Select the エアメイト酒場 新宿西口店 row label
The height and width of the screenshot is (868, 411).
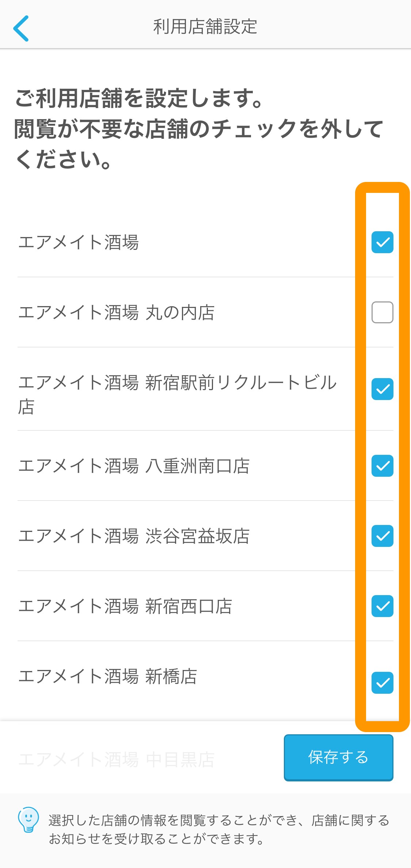pyautogui.click(x=125, y=606)
